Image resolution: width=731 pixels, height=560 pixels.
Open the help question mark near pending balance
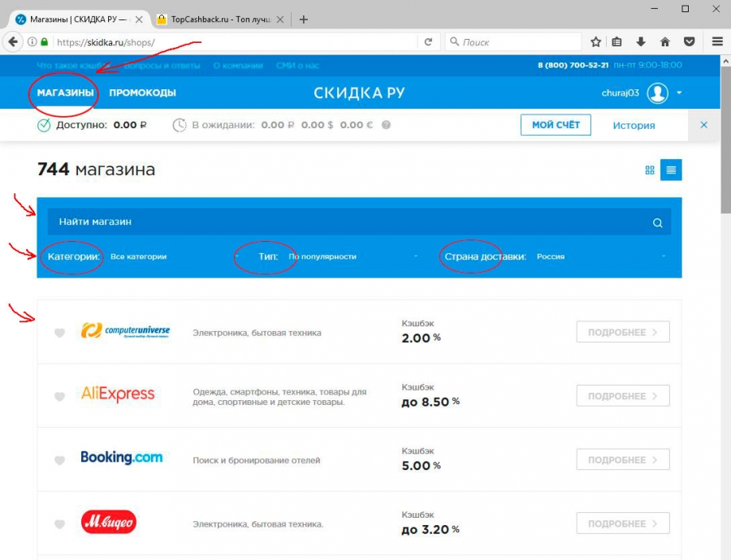tap(386, 125)
